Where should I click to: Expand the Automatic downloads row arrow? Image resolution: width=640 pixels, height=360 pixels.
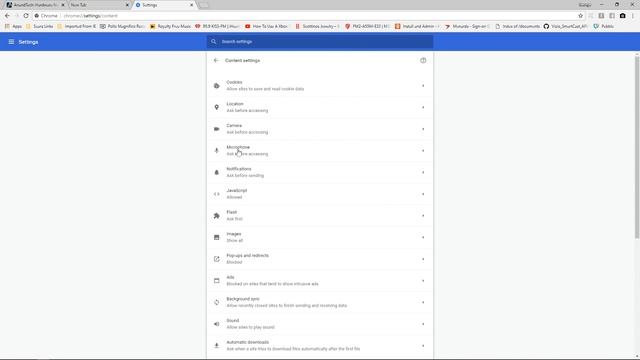(x=423, y=345)
